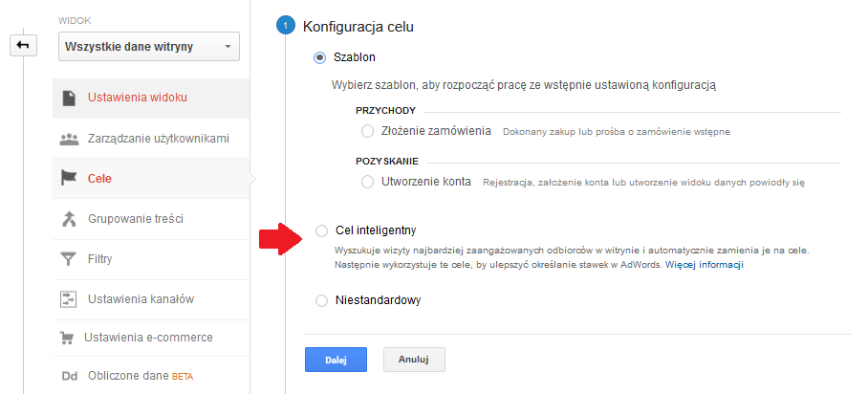Click the flag icon next to Cele
This screenshot has height=394, width=868.
pyautogui.click(x=69, y=179)
